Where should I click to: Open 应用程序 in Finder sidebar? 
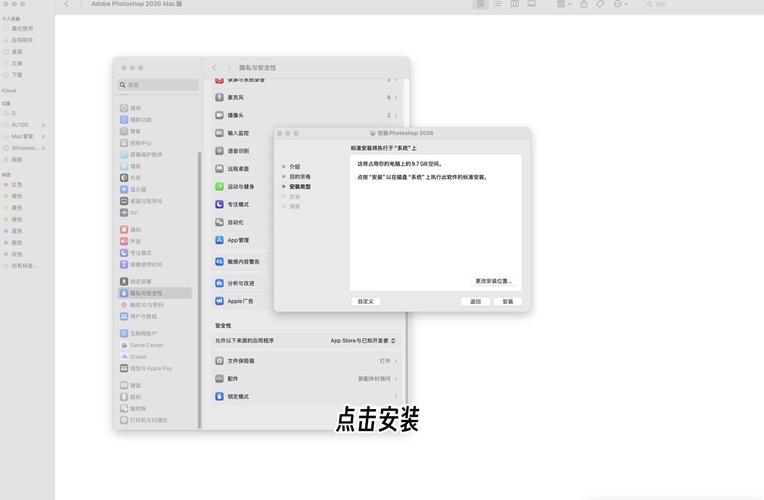(x=19, y=40)
